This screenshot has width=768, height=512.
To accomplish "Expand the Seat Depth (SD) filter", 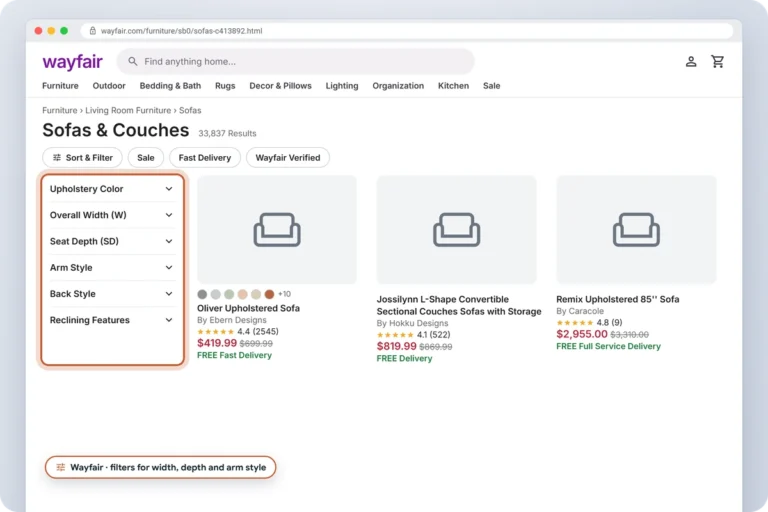I will [x=112, y=241].
